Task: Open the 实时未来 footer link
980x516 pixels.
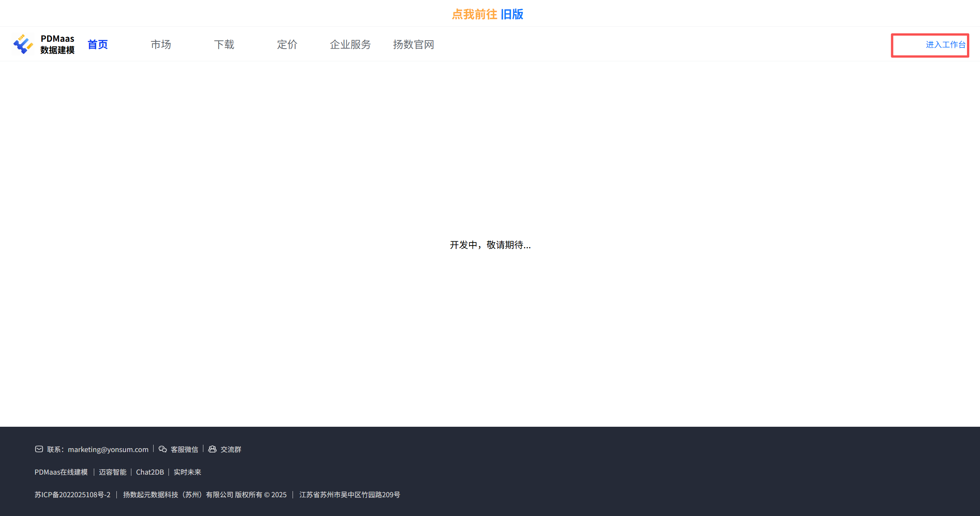Action: (187, 472)
